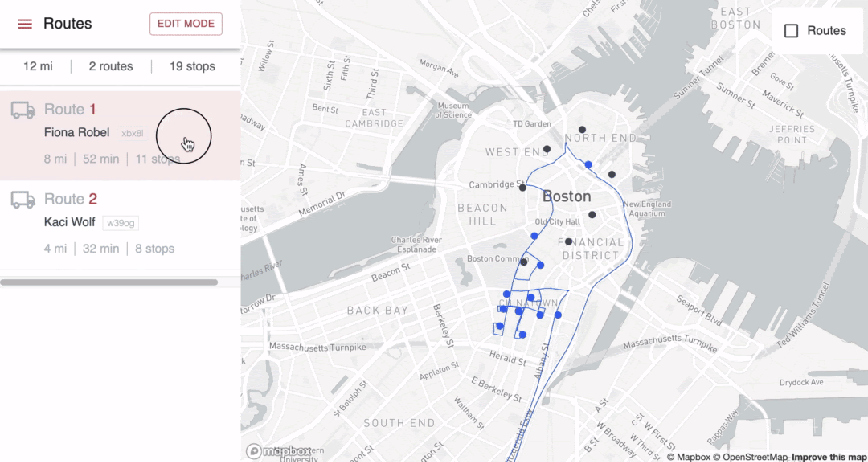Click black stop marker on Cambridge St
The image size is (868, 462).
click(522, 188)
